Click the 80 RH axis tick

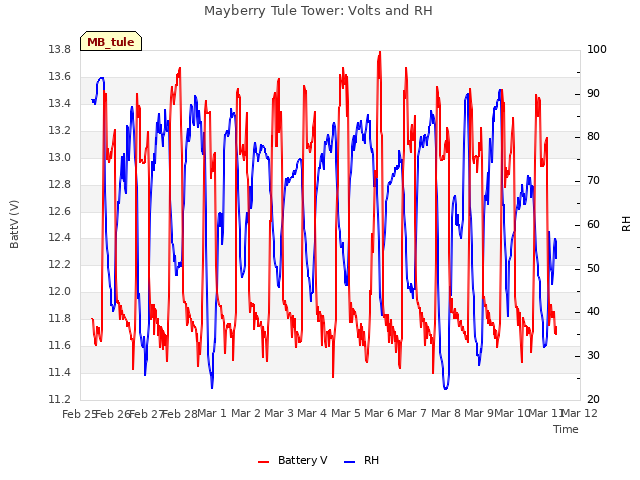coord(593,137)
